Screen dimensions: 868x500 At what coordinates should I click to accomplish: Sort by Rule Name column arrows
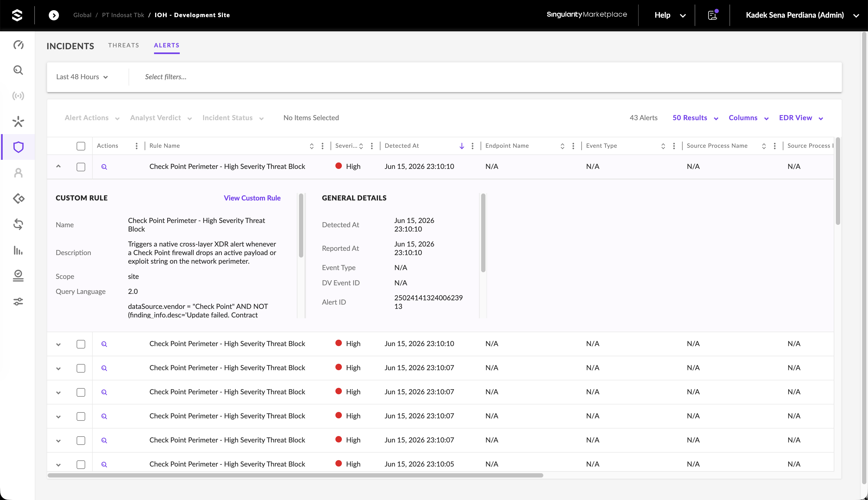(x=312, y=146)
